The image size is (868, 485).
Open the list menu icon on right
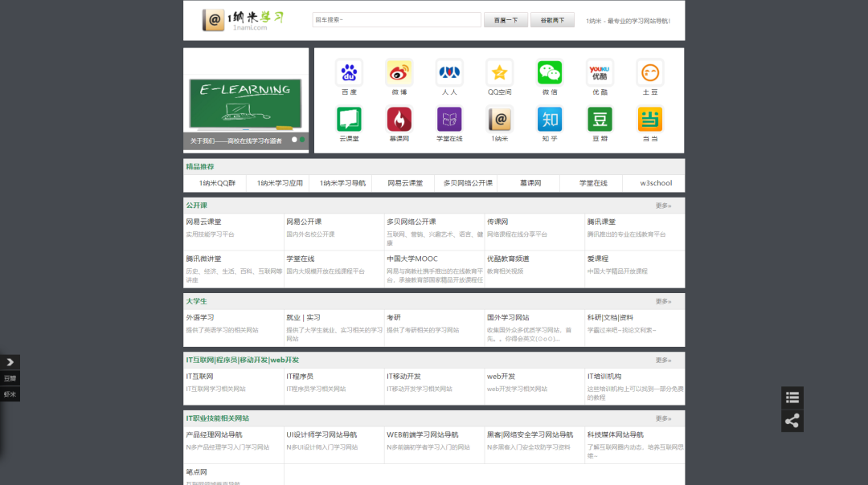792,397
